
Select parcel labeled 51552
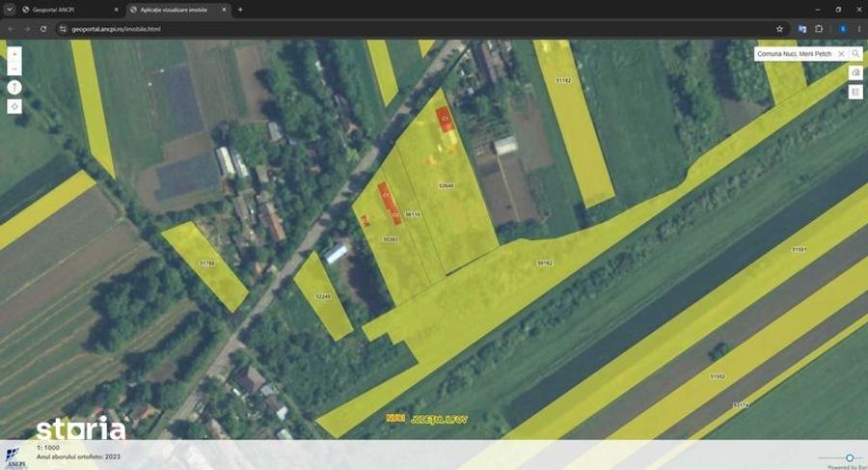pos(718,376)
